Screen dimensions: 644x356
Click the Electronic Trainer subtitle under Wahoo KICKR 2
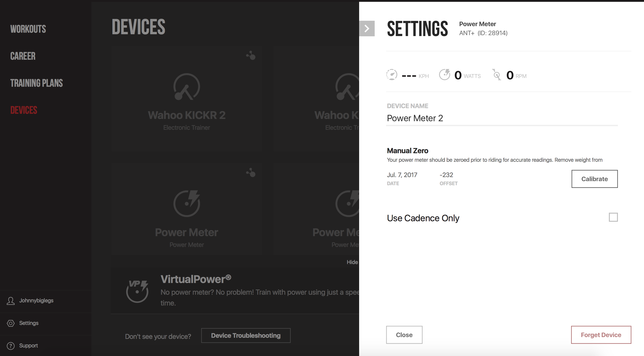click(187, 128)
